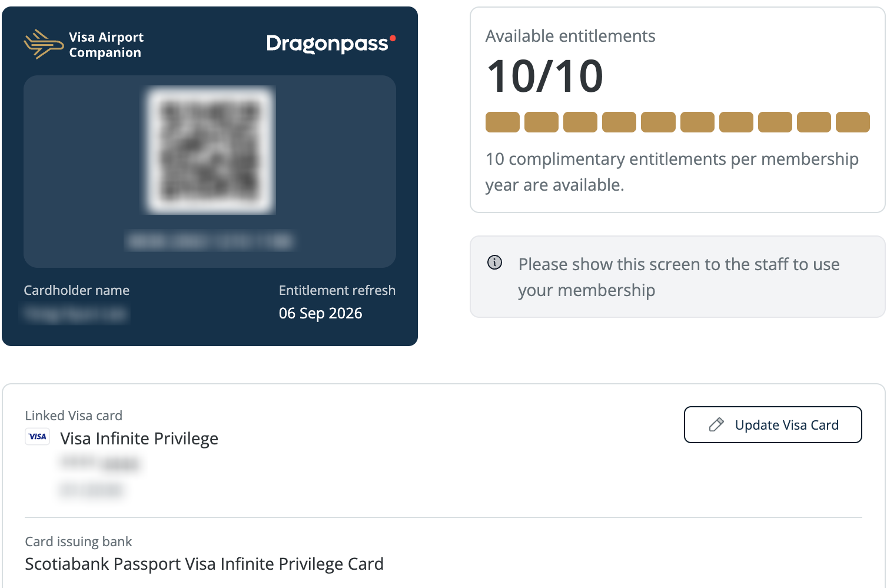Select the Visa Airport Companion title
887x588 pixels.
point(106,45)
